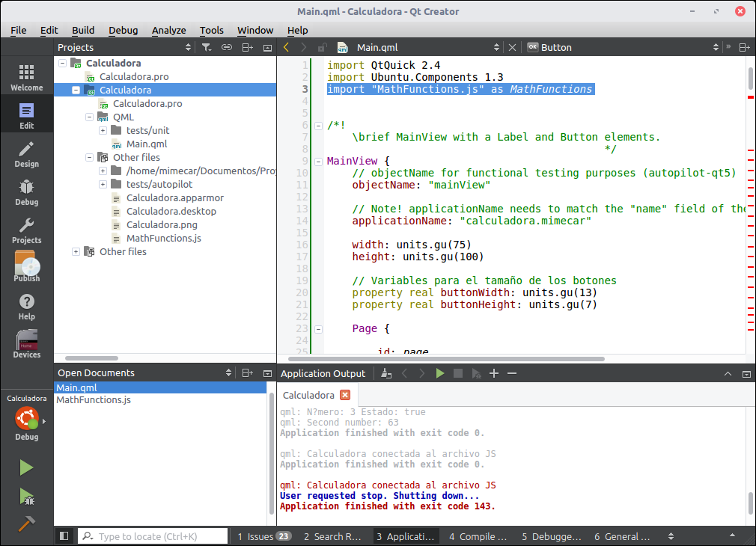Expand the tests/unit folder

(x=103, y=131)
